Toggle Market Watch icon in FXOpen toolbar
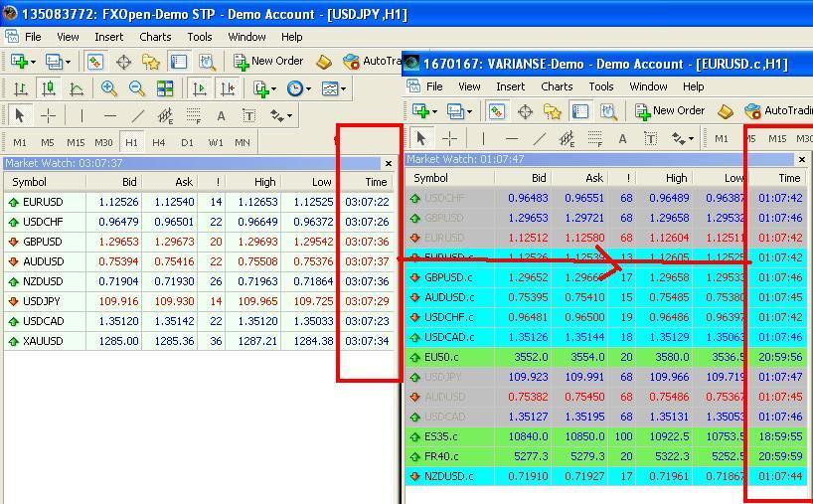This screenshot has width=813, height=504. (94, 62)
